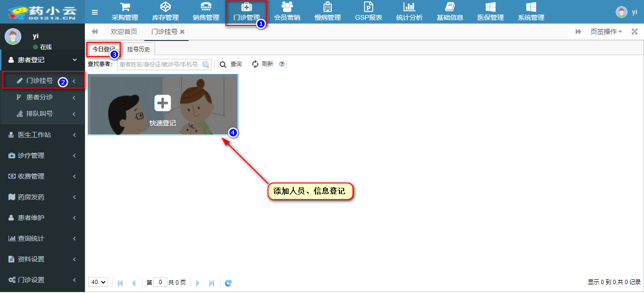Click the help question mark icon
The image size is (644, 293).
(282, 64)
